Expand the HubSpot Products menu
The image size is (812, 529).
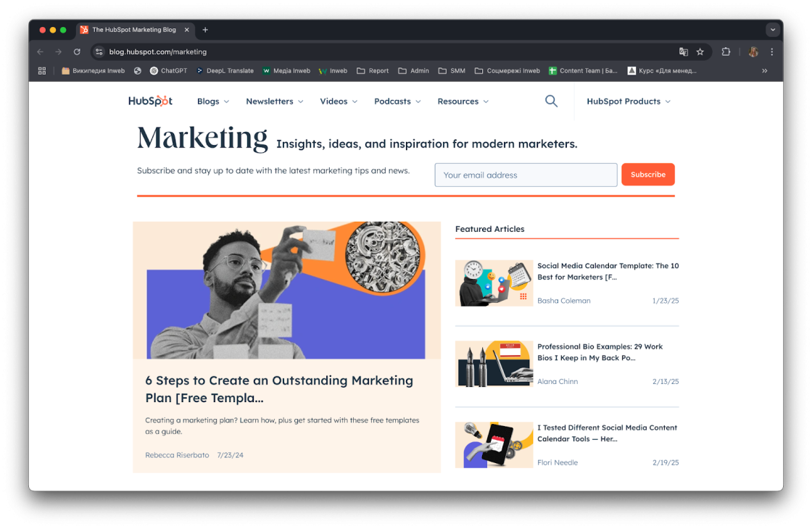pos(628,101)
